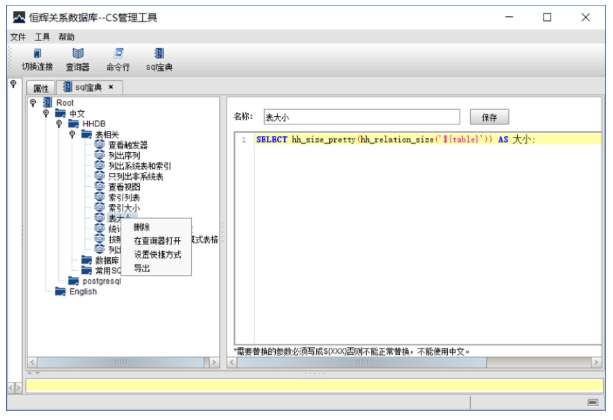This screenshot has width=613, height=420.
Task: Click the editor scroll-right arrow
Action: pos(596,363)
